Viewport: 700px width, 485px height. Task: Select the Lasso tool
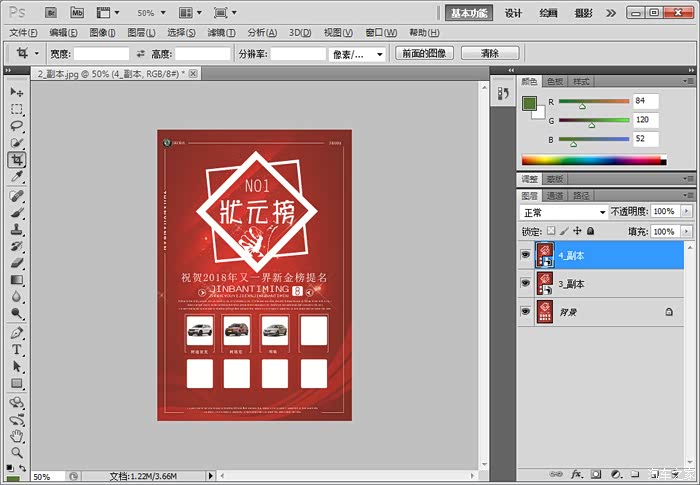(x=17, y=126)
